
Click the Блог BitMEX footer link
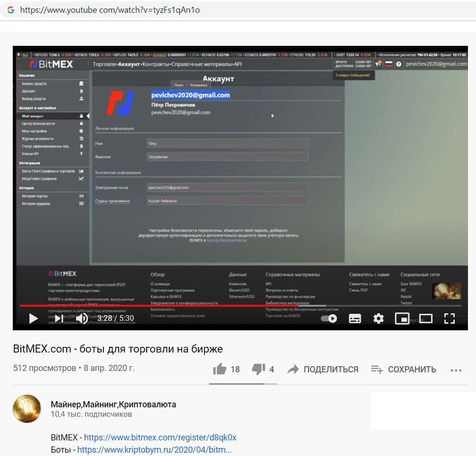(411, 284)
